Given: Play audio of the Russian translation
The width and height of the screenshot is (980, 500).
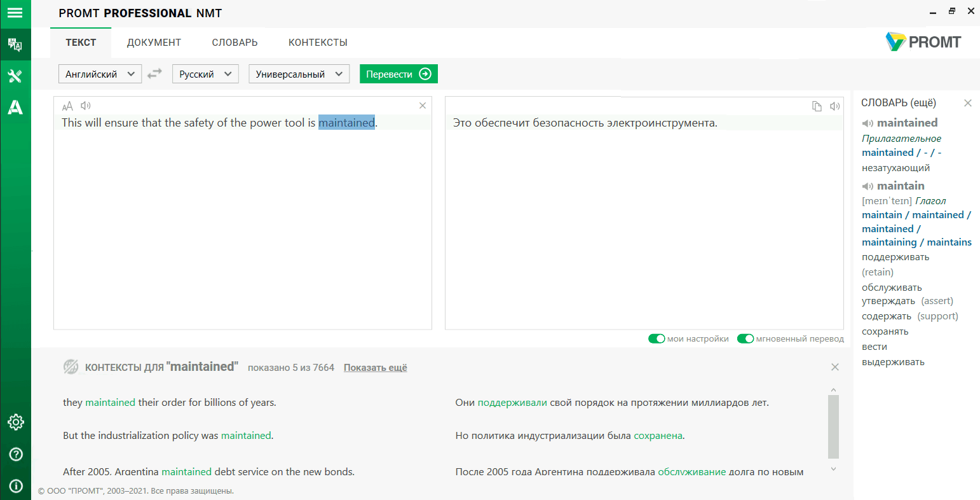Looking at the screenshot, I should [x=835, y=106].
